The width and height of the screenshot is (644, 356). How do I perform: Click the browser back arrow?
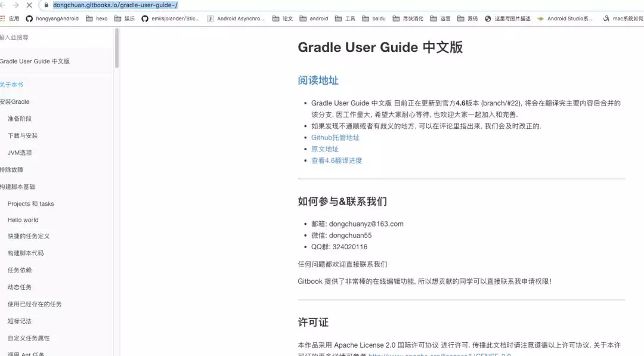click(x=2, y=5)
